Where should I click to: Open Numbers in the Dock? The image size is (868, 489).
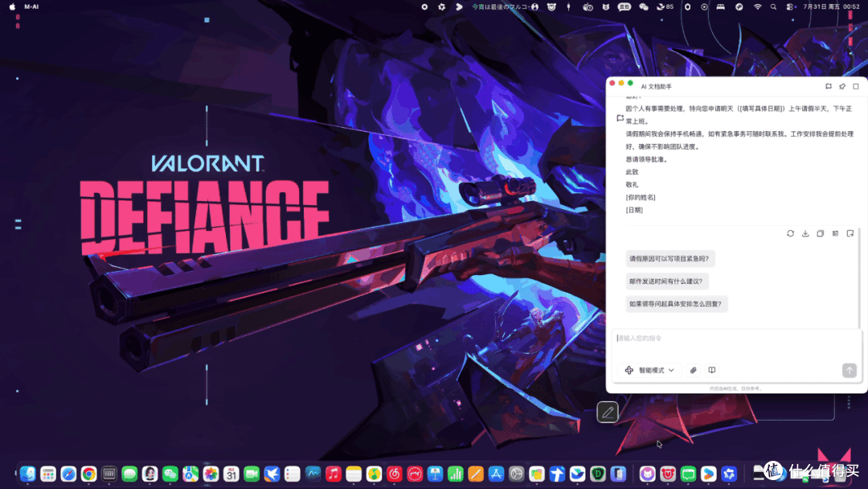[455, 474]
